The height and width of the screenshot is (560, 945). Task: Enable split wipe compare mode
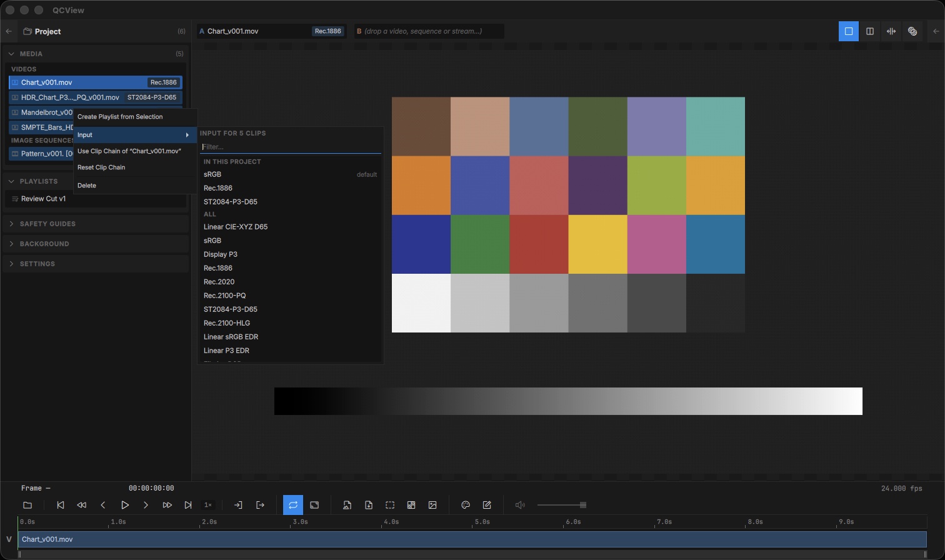[891, 31]
